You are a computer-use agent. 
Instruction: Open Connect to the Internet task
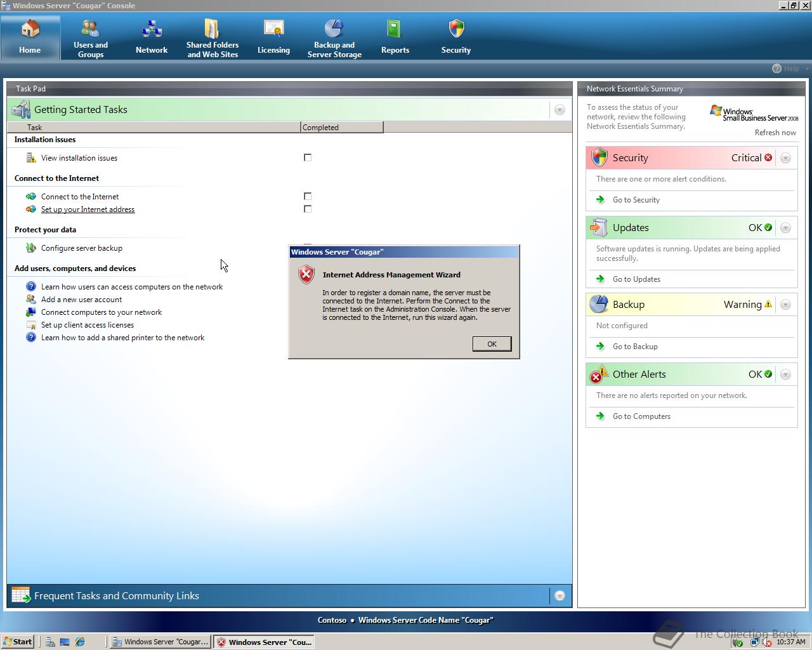coord(80,196)
